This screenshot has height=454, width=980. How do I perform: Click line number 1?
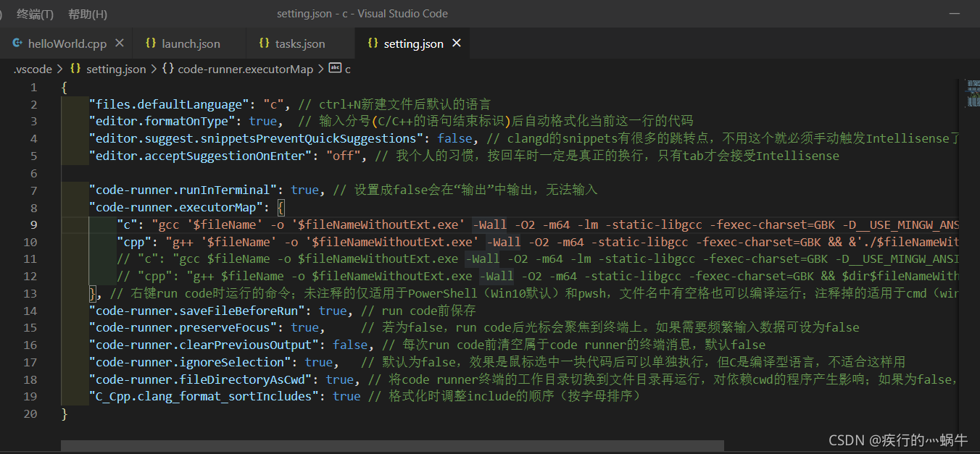pyautogui.click(x=33, y=87)
